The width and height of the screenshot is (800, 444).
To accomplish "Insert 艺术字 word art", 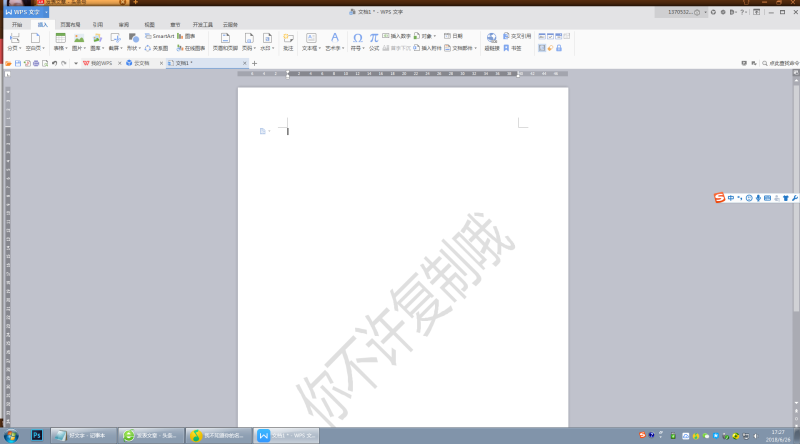I will (x=334, y=41).
